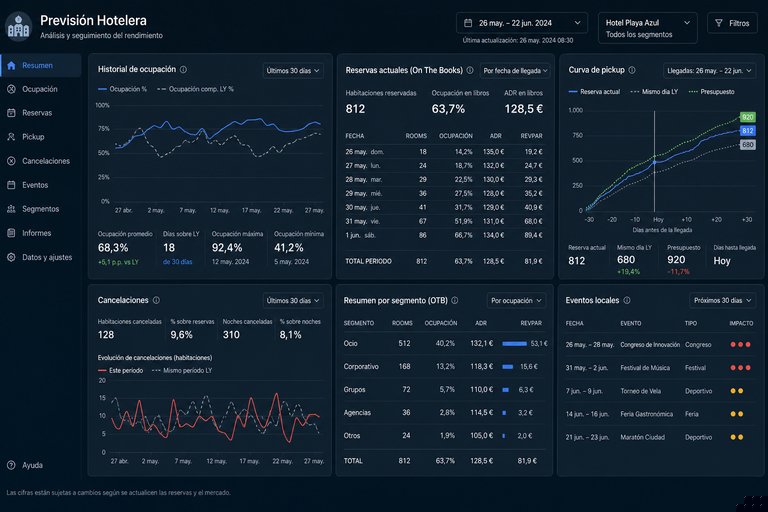Open Llegadas: 26 may. – 22 jun. dropdown

(709, 71)
